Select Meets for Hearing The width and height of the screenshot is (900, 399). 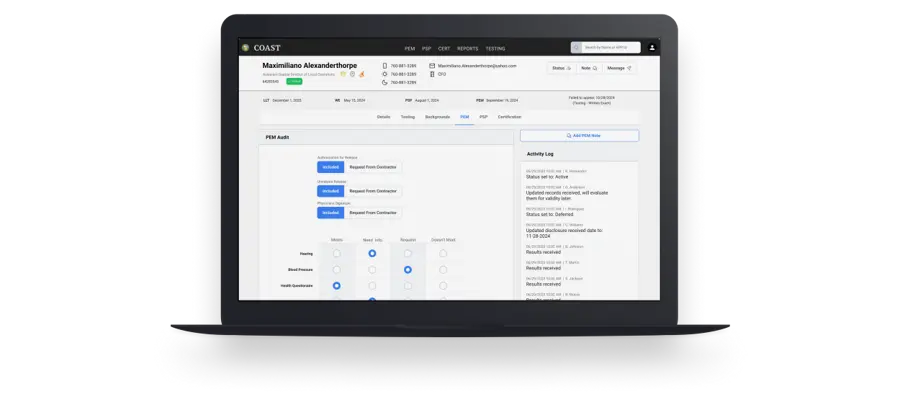[x=336, y=253]
